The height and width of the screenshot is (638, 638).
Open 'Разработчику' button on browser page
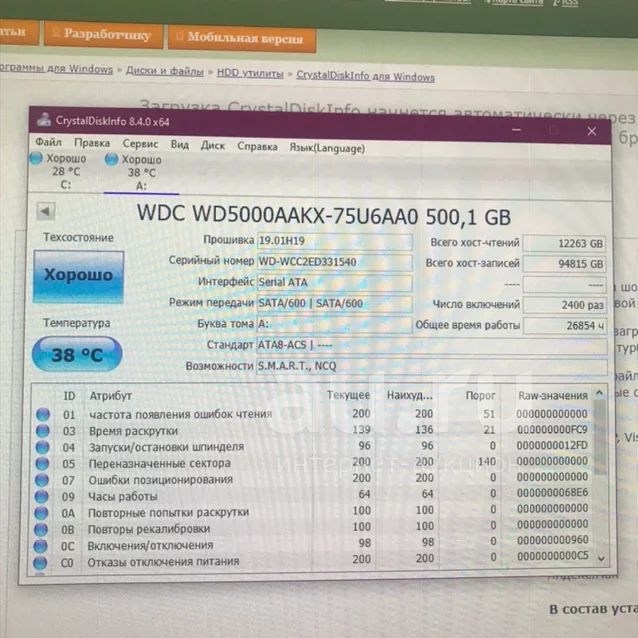tap(104, 35)
